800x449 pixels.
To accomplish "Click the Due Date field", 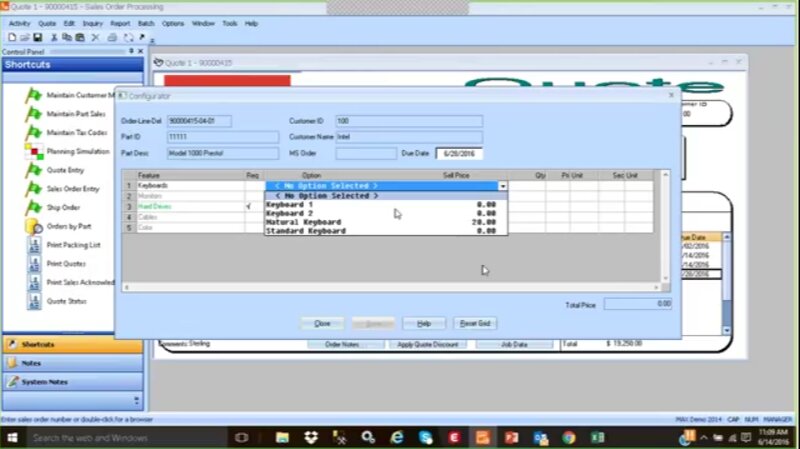I will (456, 154).
